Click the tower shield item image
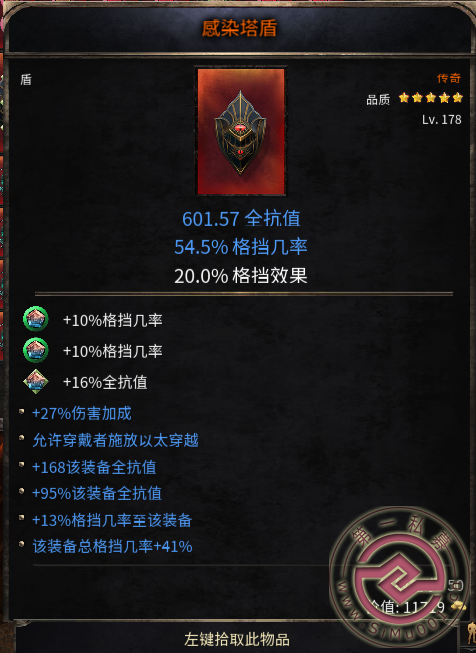Viewport: 476px width, 653px height. tap(241, 131)
